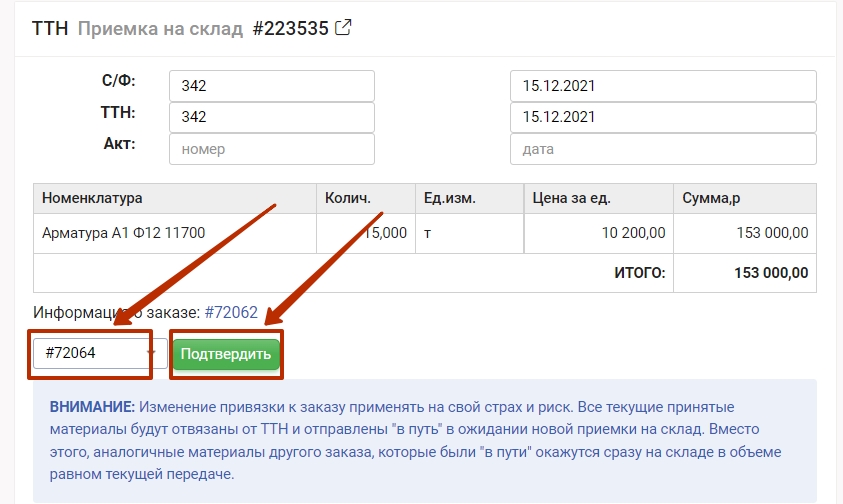The image size is (843, 504).
Task: Click the С/Ф number field
Action: pos(272,86)
